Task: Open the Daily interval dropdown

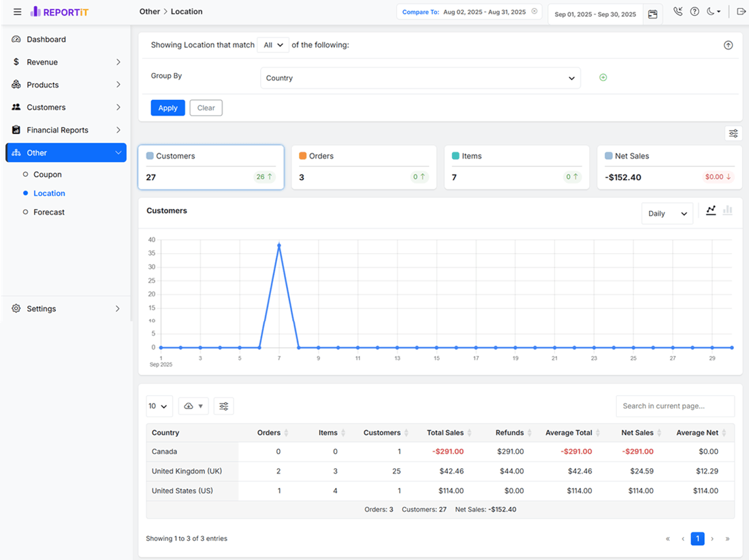Action: point(667,214)
